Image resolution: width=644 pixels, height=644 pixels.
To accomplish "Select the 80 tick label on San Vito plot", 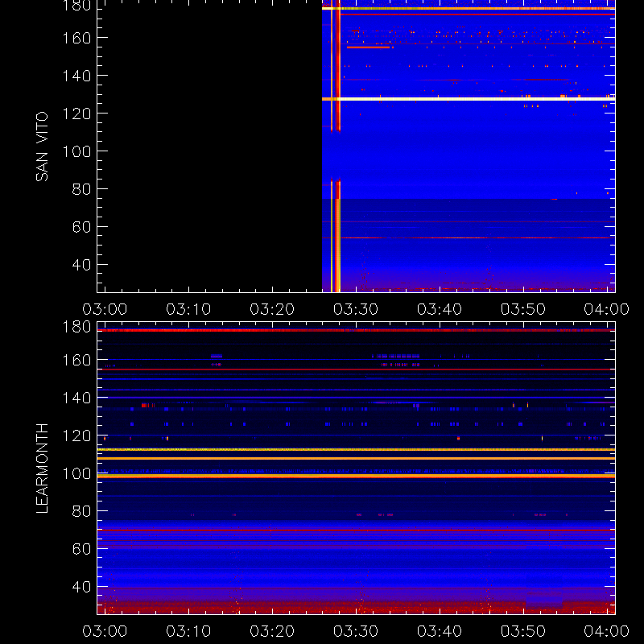I will pos(82,189).
